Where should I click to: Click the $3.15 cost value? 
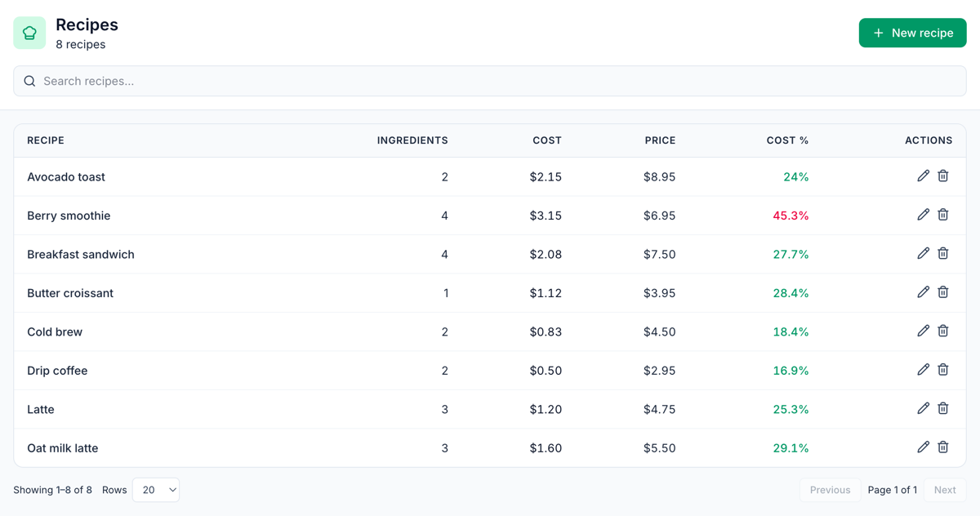click(546, 216)
